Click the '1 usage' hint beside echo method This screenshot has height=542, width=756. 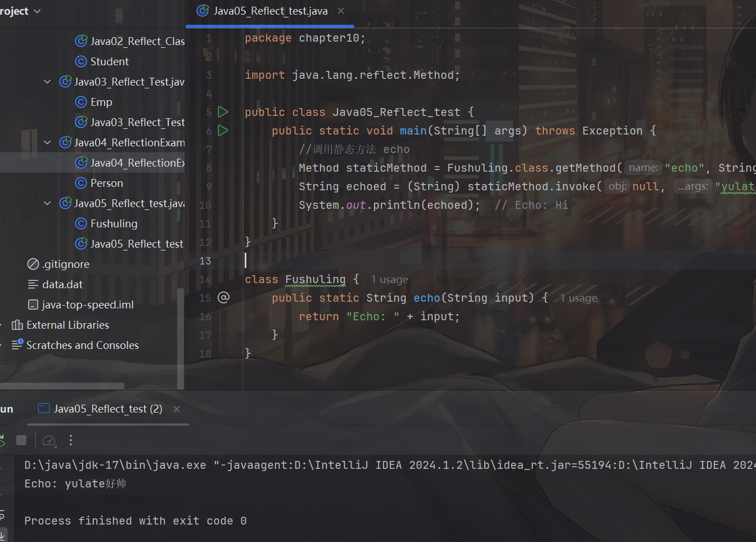tap(578, 298)
